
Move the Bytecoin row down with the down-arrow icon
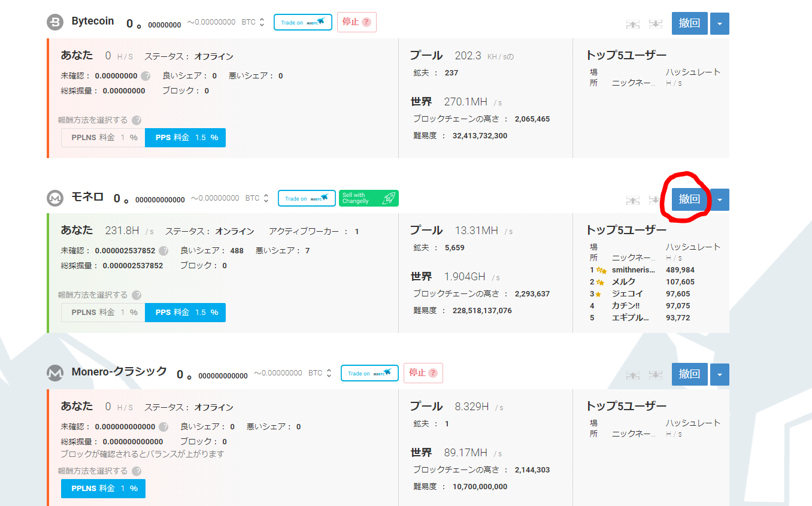pyautogui.click(x=656, y=24)
